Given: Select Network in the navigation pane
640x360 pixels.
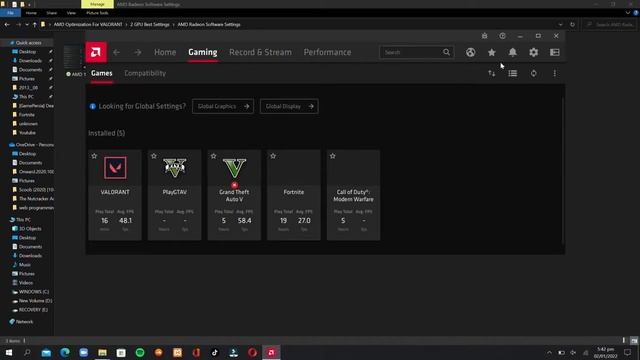Looking at the screenshot, I should pos(24,322).
